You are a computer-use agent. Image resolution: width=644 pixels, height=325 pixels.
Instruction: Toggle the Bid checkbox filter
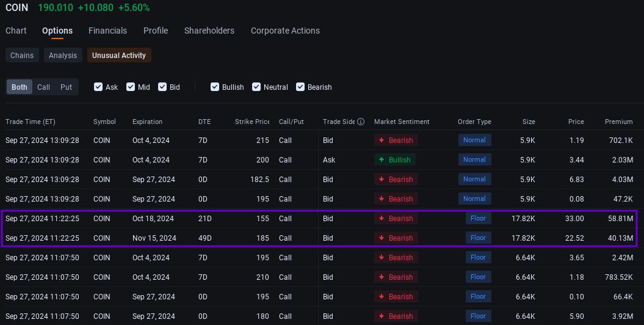[x=162, y=87]
